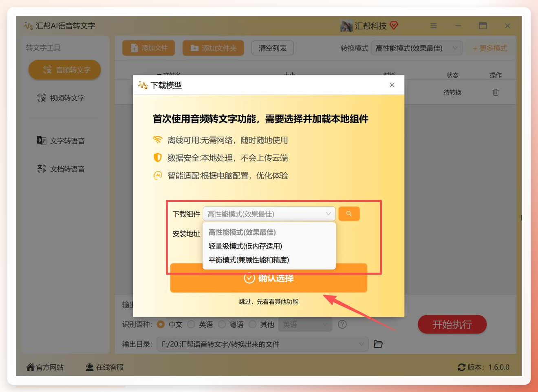Click the red VIP diamond badge
This screenshot has height=392, width=538.
coord(394,25)
